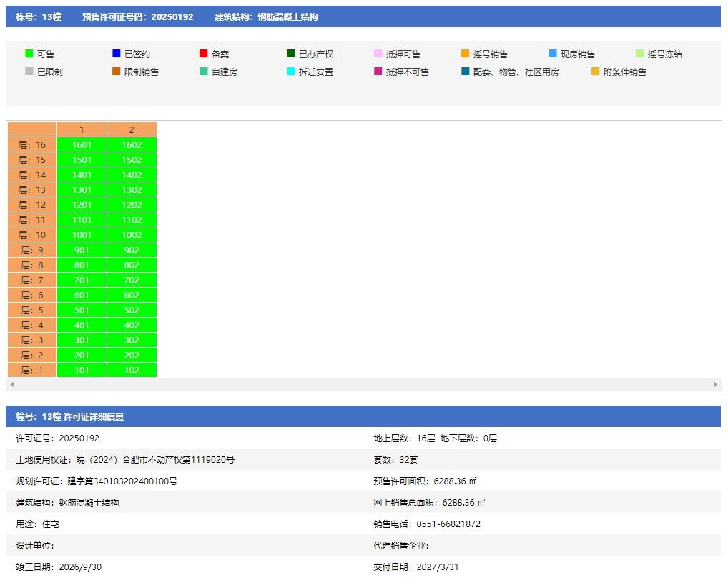Screen dimensions: 728x588
Task: Click permit number 20250192 in details
Action: click(79, 438)
